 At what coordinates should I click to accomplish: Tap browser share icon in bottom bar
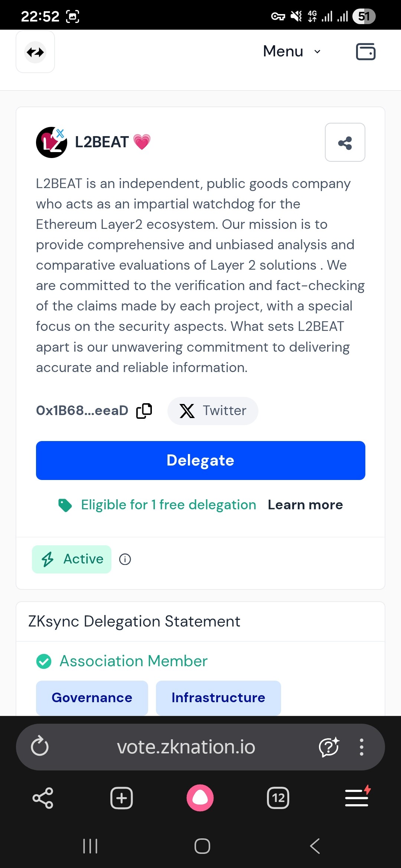point(43,798)
